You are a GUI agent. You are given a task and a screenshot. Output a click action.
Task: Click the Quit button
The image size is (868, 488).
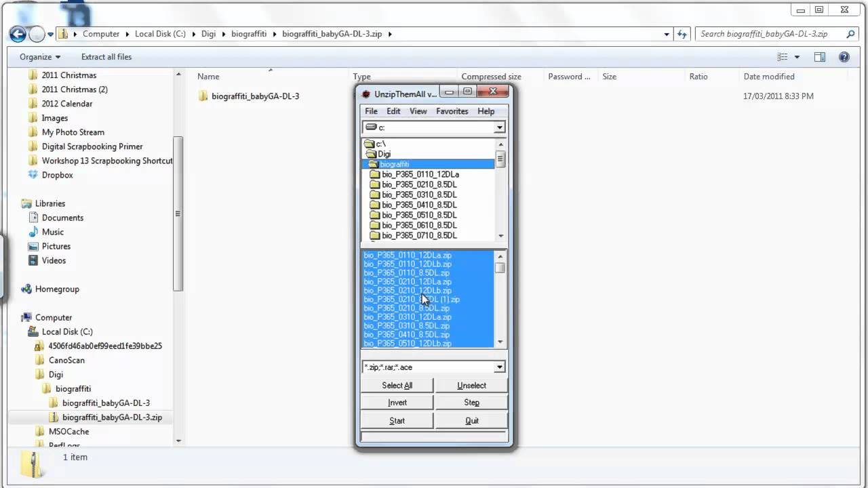[471, 421]
